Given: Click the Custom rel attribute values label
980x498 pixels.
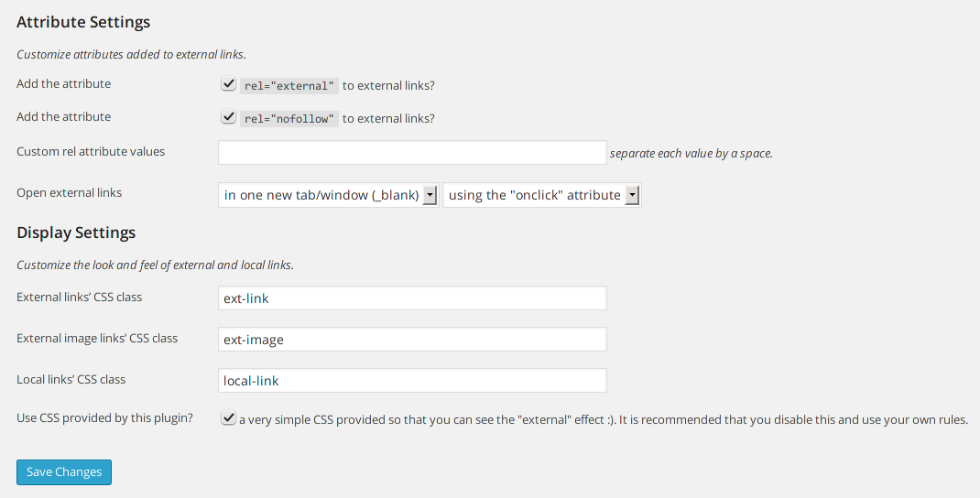Looking at the screenshot, I should pyautogui.click(x=91, y=151).
